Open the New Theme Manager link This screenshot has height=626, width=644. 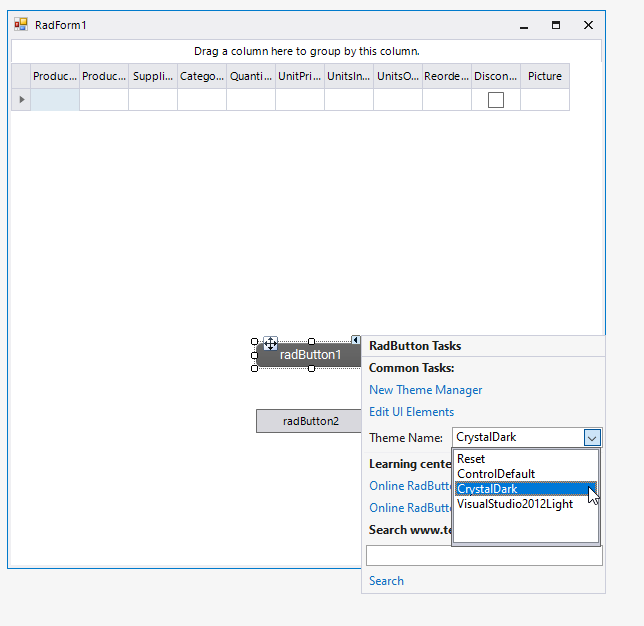(x=425, y=390)
